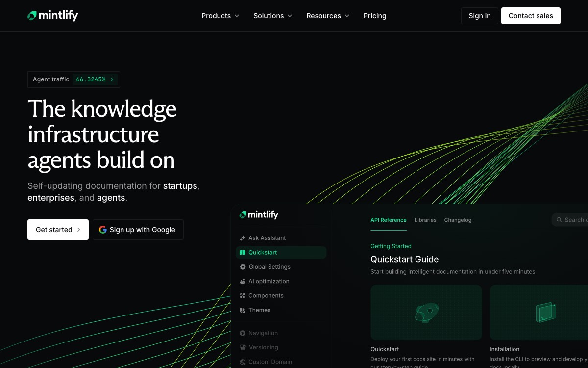Open the Agent traffic 66.3245% badge

pos(73,79)
